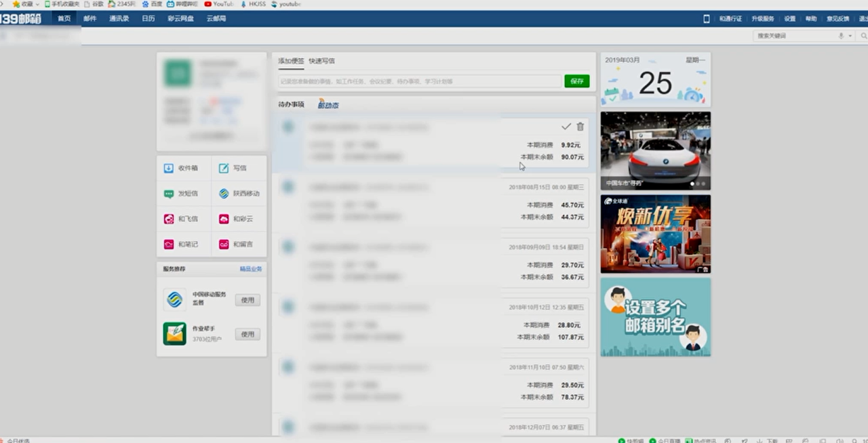Viewport: 868px width, 443px height.
Task: Open the 百度 bookmark
Action: pyautogui.click(x=153, y=4)
